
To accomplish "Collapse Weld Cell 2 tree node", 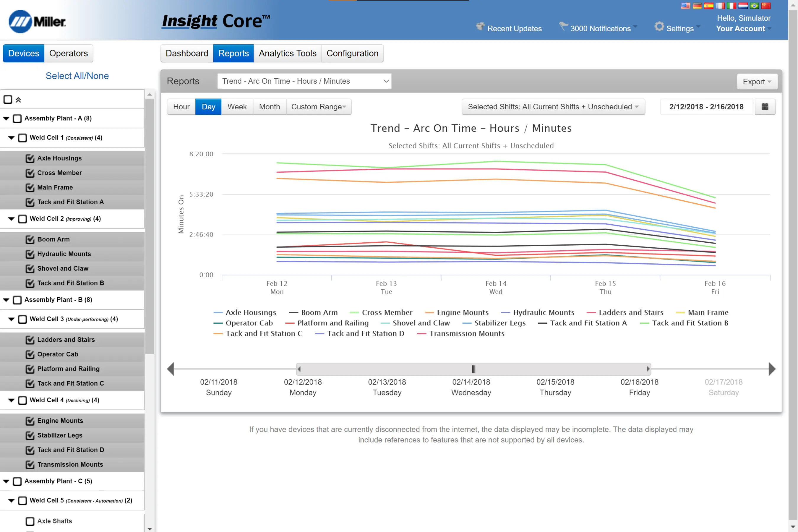I will pos(11,219).
